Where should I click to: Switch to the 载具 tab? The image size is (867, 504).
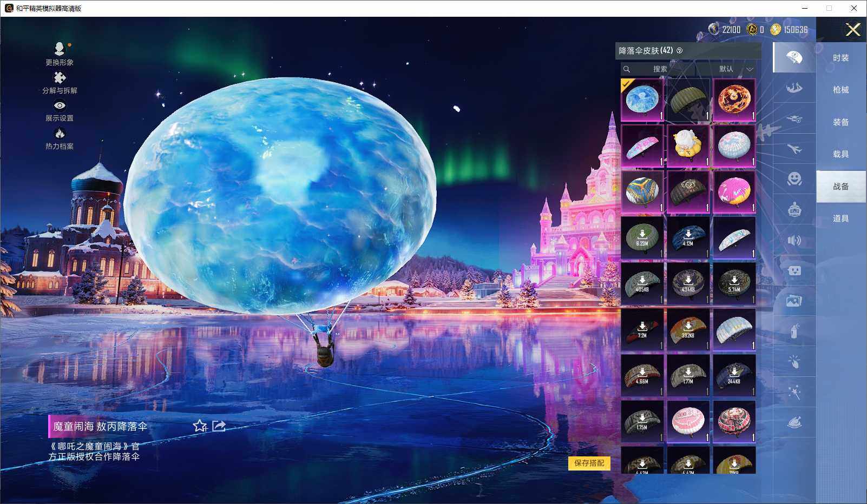point(840,154)
